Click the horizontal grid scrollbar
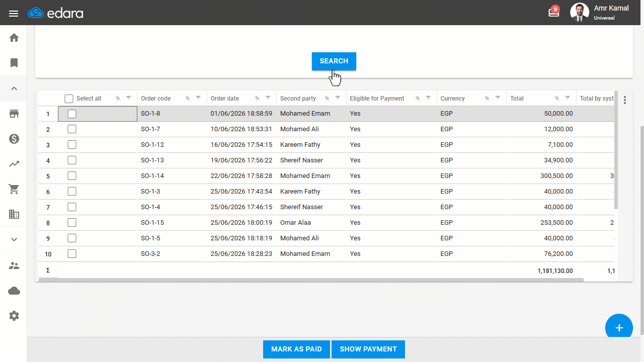The height and width of the screenshot is (362, 644). (311, 280)
